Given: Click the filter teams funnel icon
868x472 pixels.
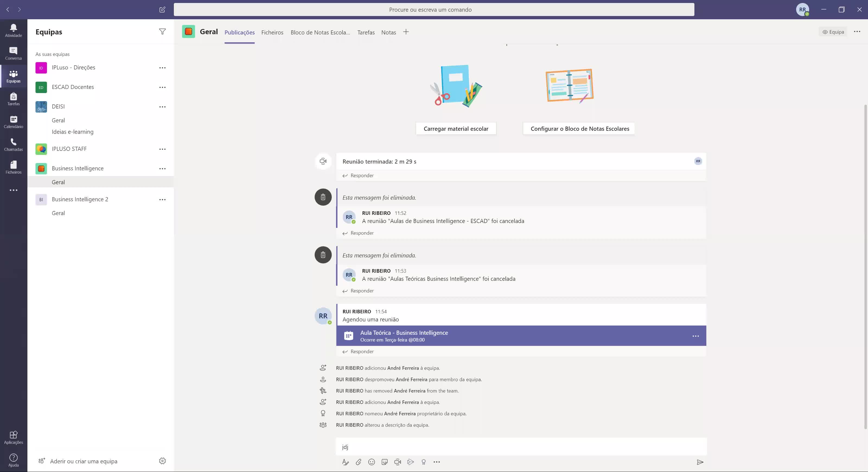Looking at the screenshot, I should coord(162,32).
